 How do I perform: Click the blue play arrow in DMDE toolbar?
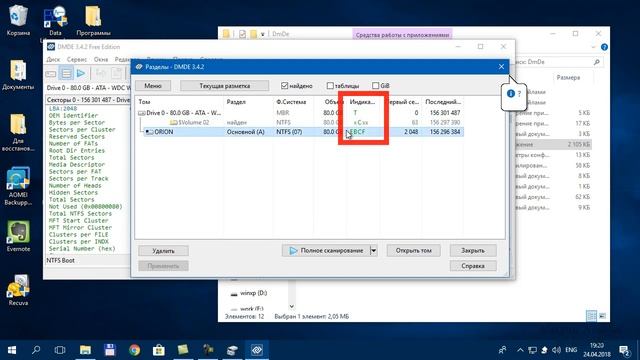click(81, 73)
